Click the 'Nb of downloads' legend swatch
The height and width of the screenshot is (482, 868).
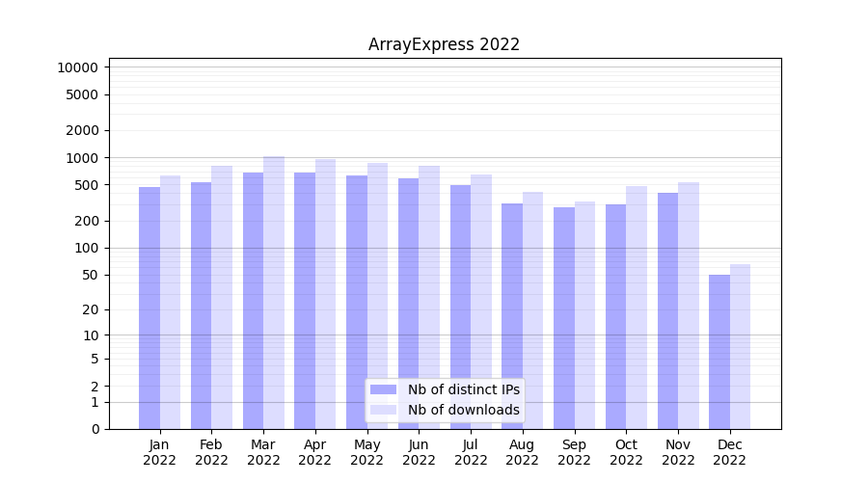[383, 410]
